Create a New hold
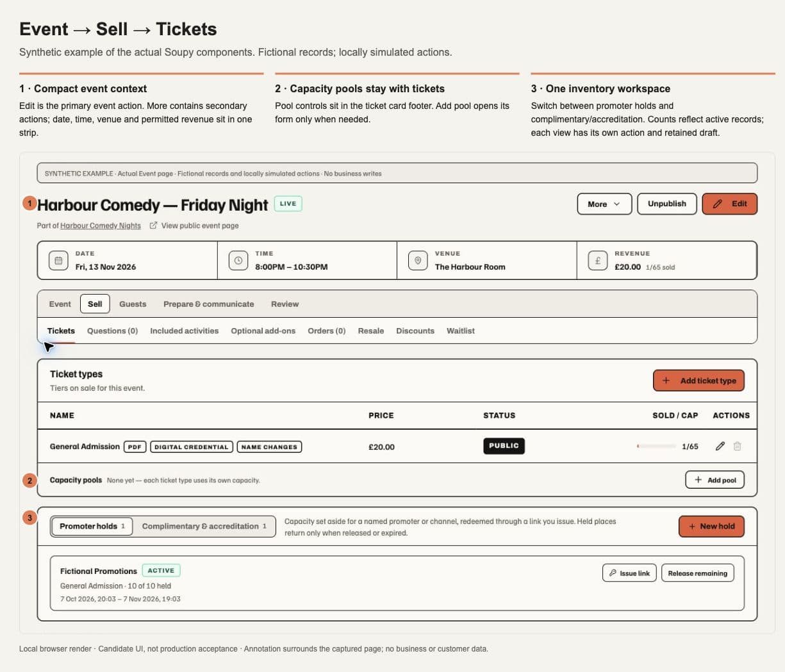The image size is (785, 672). coord(711,526)
